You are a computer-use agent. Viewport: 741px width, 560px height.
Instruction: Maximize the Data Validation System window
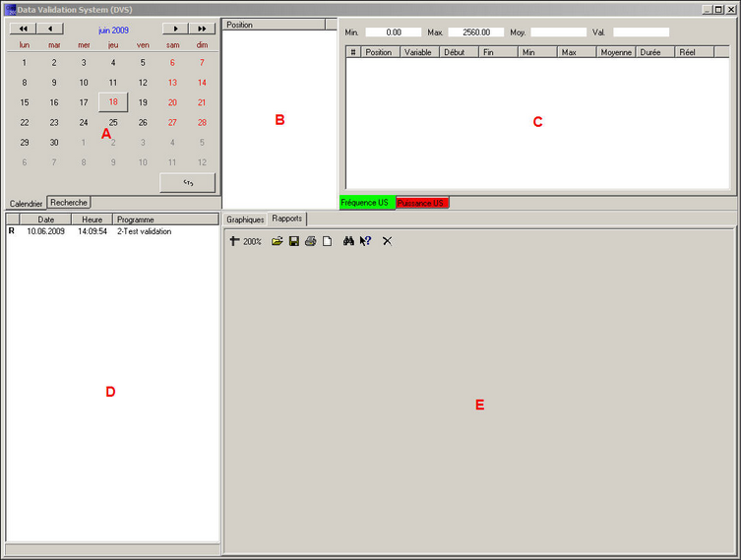(718, 10)
